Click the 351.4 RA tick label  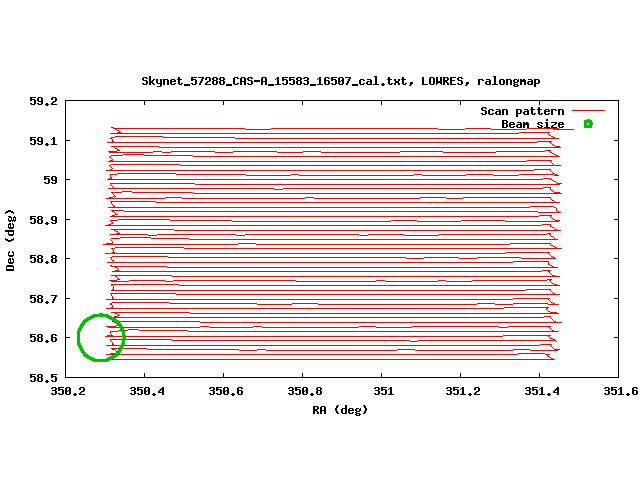542,391
